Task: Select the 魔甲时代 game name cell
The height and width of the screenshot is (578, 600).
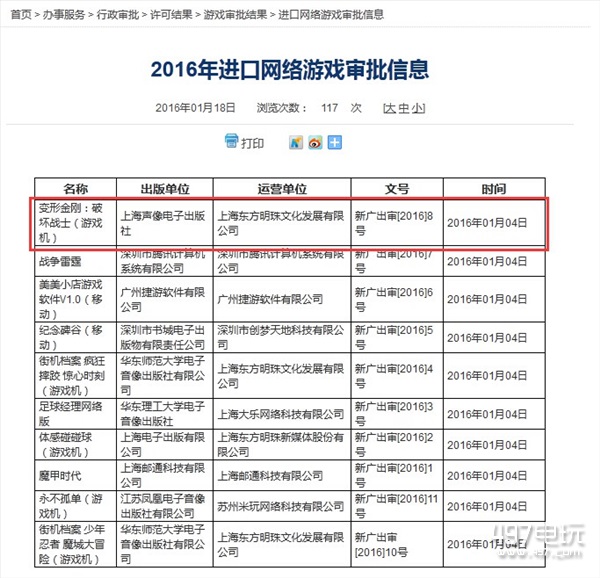Action: click(x=75, y=475)
